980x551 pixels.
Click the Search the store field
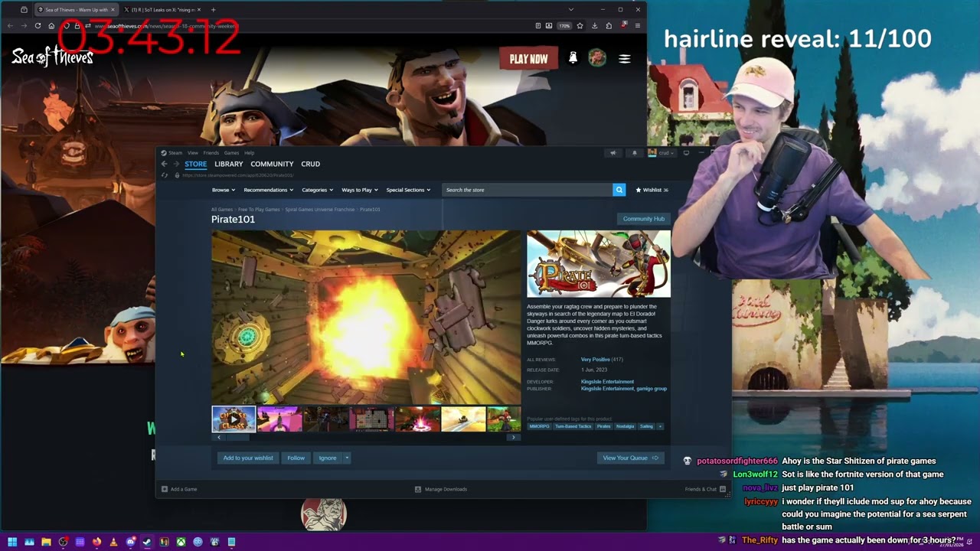528,190
